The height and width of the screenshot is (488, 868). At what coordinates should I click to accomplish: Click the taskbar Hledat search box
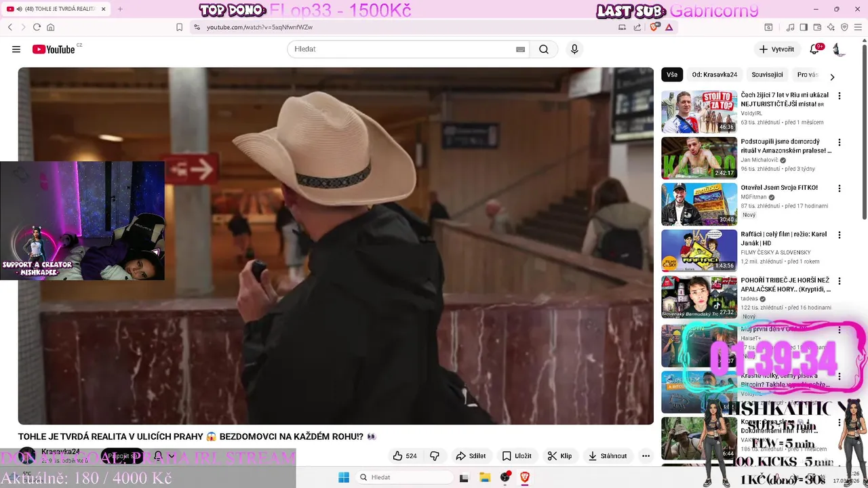pos(404,477)
